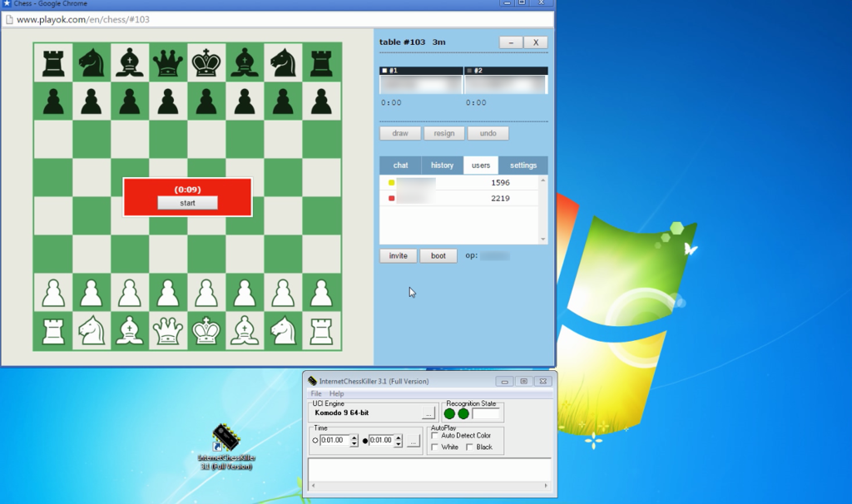The height and width of the screenshot is (504, 852).
Task: Select the black knight on b8
Action: pyautogui.click(x=92, y=62)
